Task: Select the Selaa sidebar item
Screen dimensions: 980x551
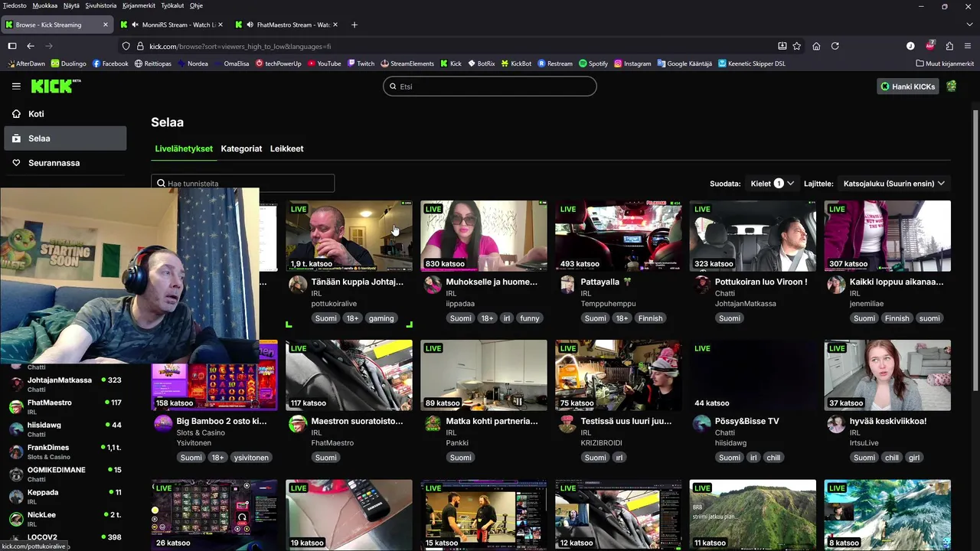Action: click(65, 139)
